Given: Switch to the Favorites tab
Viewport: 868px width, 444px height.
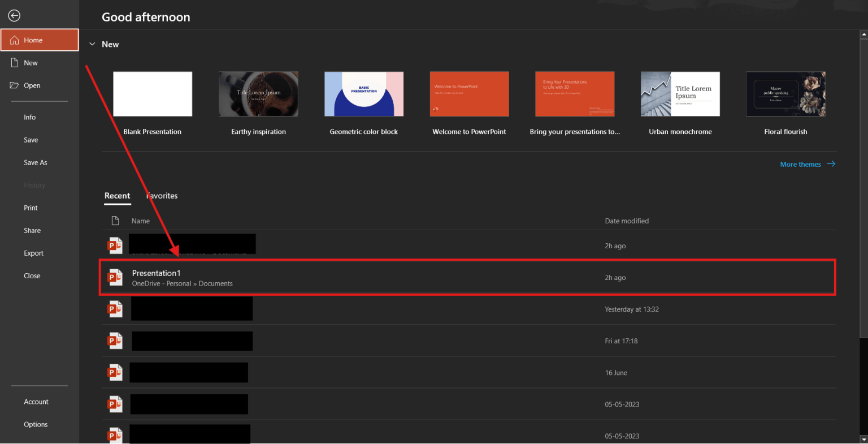Looking at the screenshot, I should tap(162, 196).
